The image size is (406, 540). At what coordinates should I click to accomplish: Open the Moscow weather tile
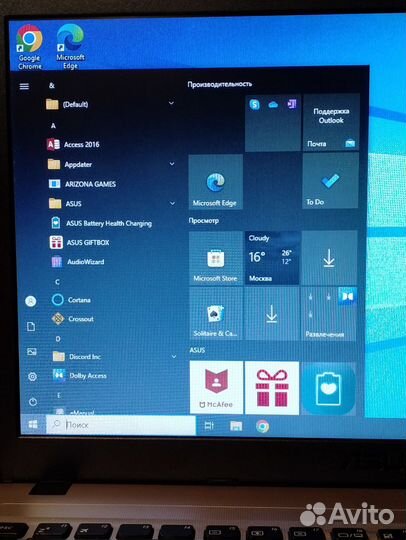point(272,258)
